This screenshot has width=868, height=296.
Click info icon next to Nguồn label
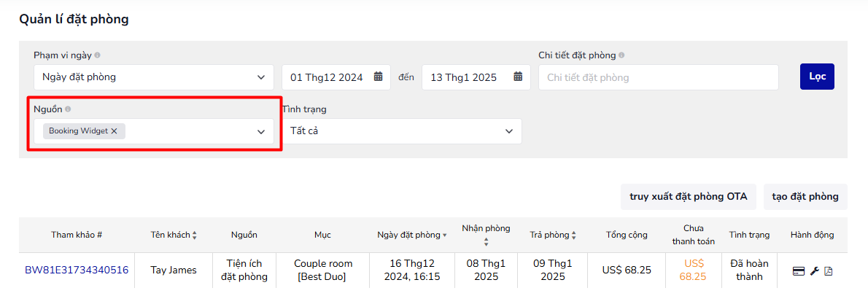(x=68, y=109)
